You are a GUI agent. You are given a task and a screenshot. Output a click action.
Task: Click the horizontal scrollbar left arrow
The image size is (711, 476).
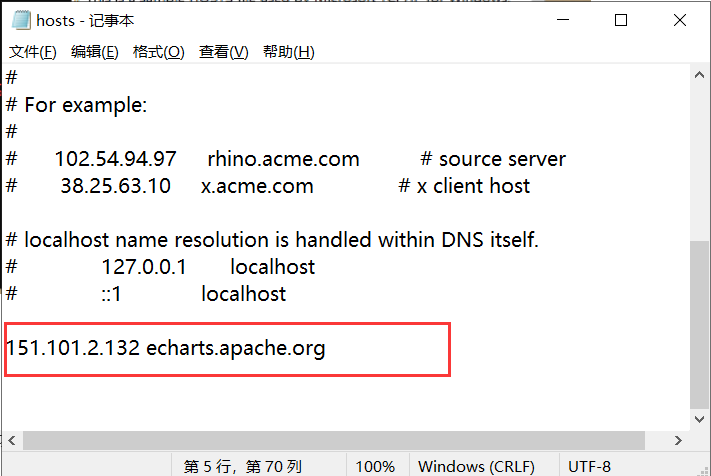(x=12, y=440)
